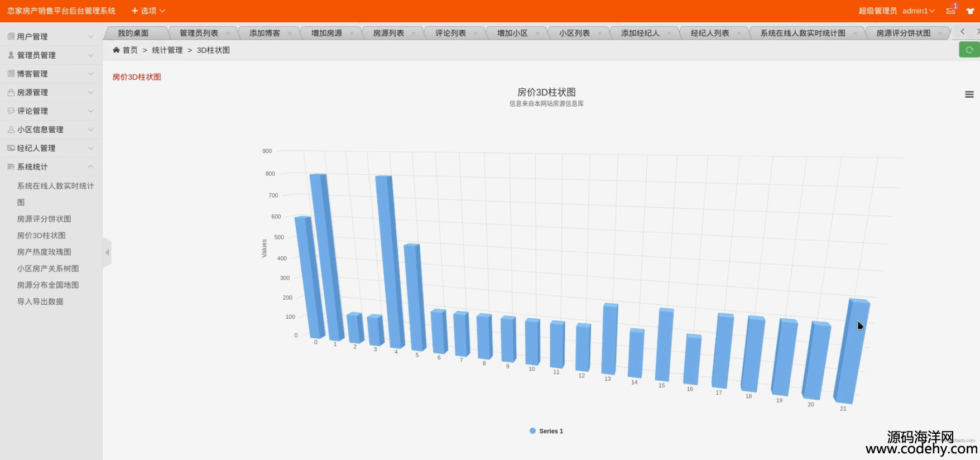Open 导入导出数据 in sidebar
The width and height of the screenshot is (980, 460).
click(x=40, y=301)
